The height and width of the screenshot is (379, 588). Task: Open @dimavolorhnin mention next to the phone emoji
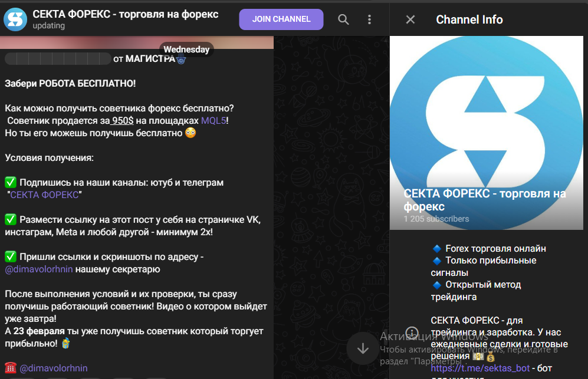[53, 368]
